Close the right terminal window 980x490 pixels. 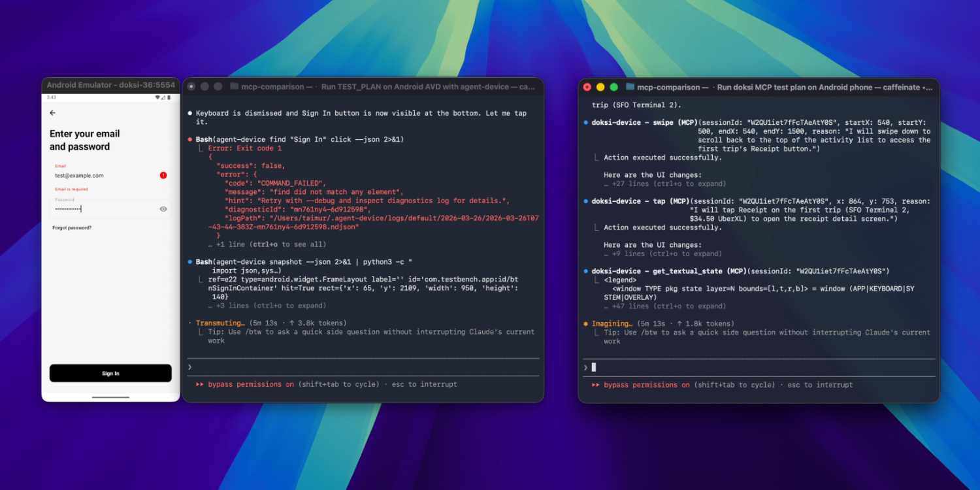587,87
